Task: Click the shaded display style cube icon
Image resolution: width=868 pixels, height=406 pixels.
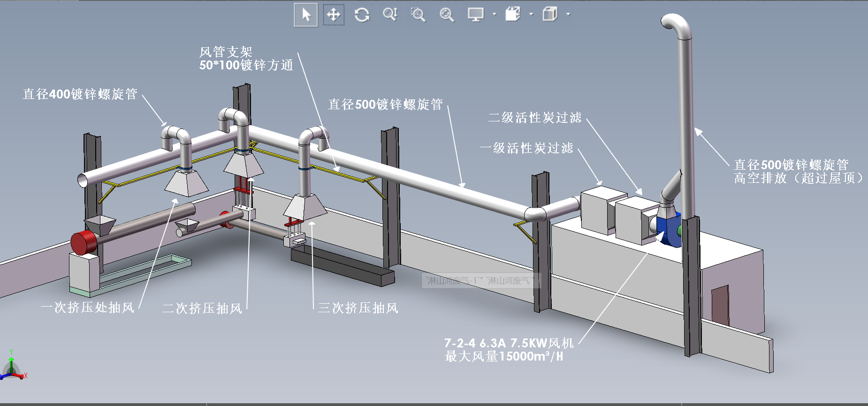Action: point(550,15)
